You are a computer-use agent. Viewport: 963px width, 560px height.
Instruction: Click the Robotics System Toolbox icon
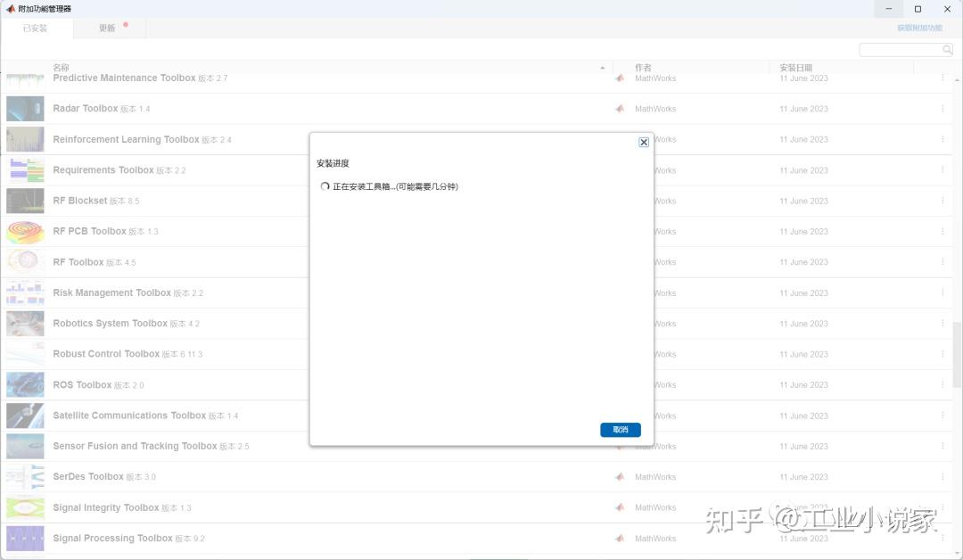[x=25, y=323]
